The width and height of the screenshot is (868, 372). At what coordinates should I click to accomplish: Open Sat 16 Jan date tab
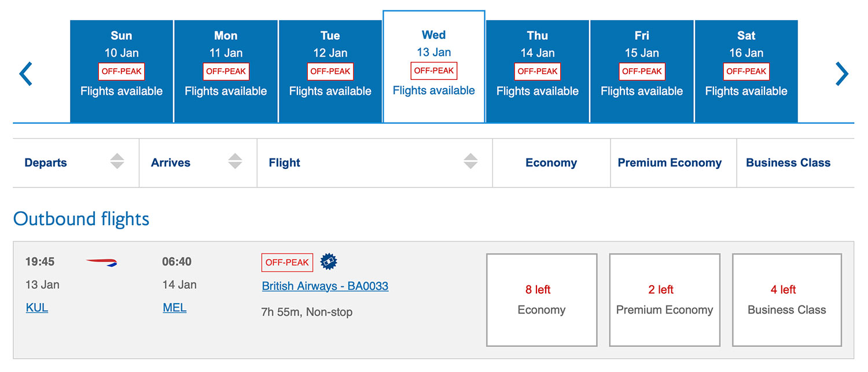(746, 72)
